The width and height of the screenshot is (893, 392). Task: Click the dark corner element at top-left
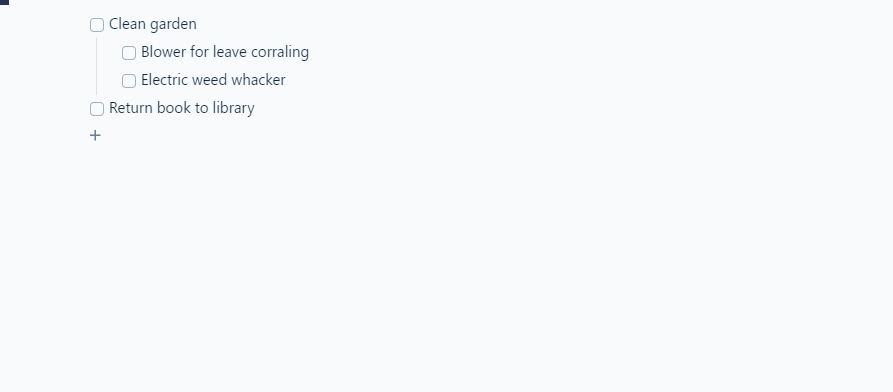tap(5, 2)
